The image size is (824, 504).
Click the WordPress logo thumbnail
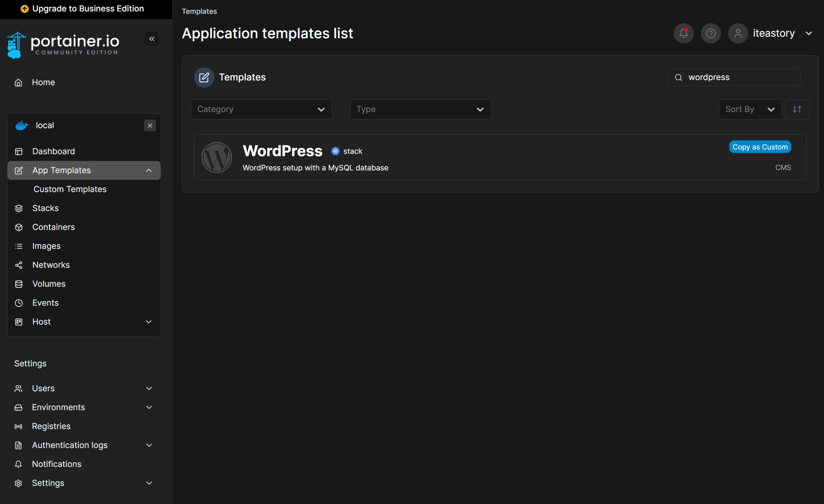[x=217, y=157]
